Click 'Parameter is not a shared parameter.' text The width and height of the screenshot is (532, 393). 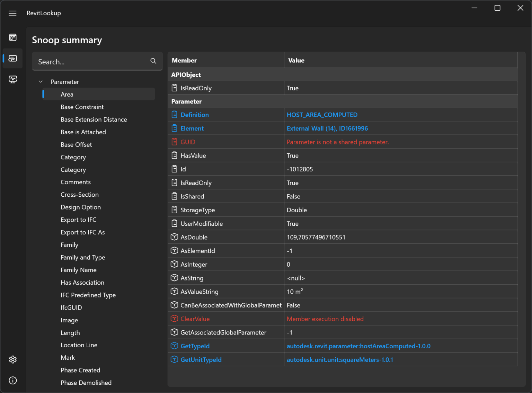point(338,142)
